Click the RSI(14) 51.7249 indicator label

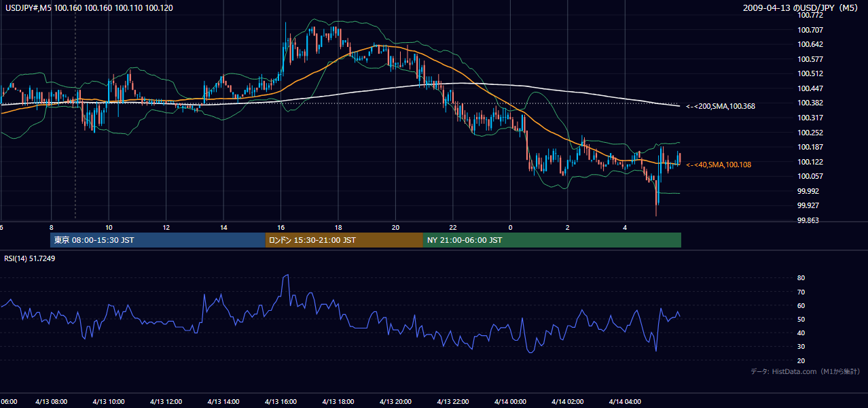coord(30,258)
